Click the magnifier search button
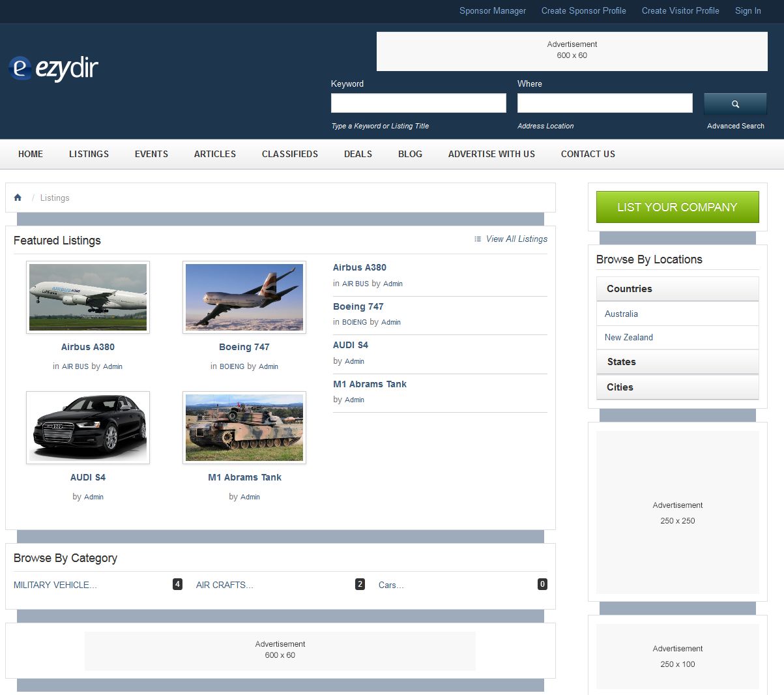 (735, 104)
